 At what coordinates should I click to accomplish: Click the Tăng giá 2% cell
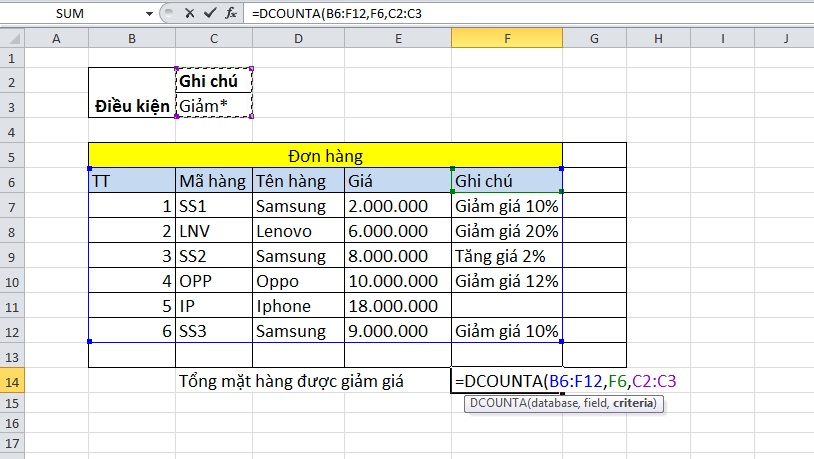pyautogui.click(x=506, y=256)
